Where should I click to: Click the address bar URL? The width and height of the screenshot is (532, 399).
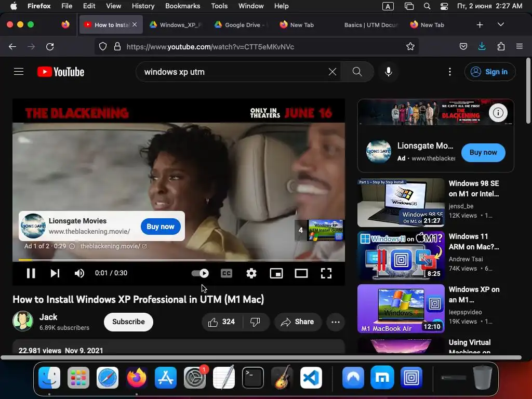[x=210, y=47]
